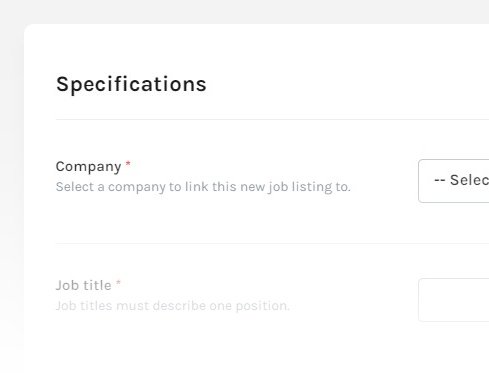Click the word 'position' in Job title description

[x=263, y=306]
